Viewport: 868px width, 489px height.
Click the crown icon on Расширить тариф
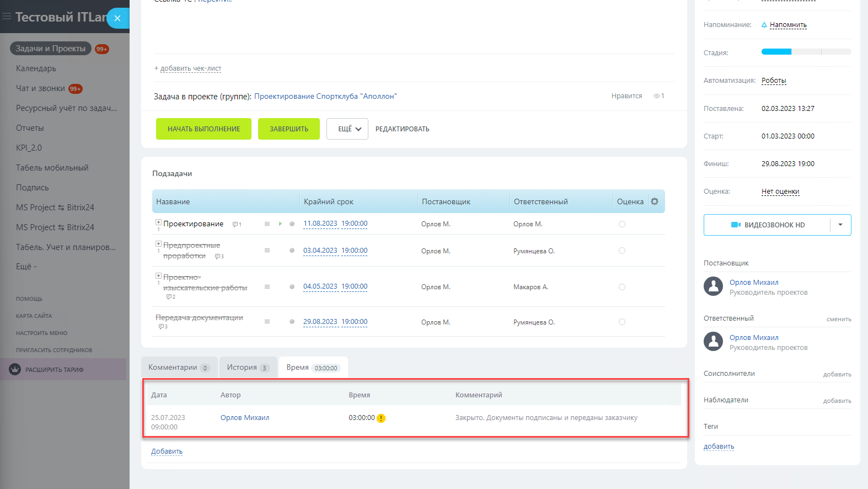pyautogui.click(x=15, y=369)
